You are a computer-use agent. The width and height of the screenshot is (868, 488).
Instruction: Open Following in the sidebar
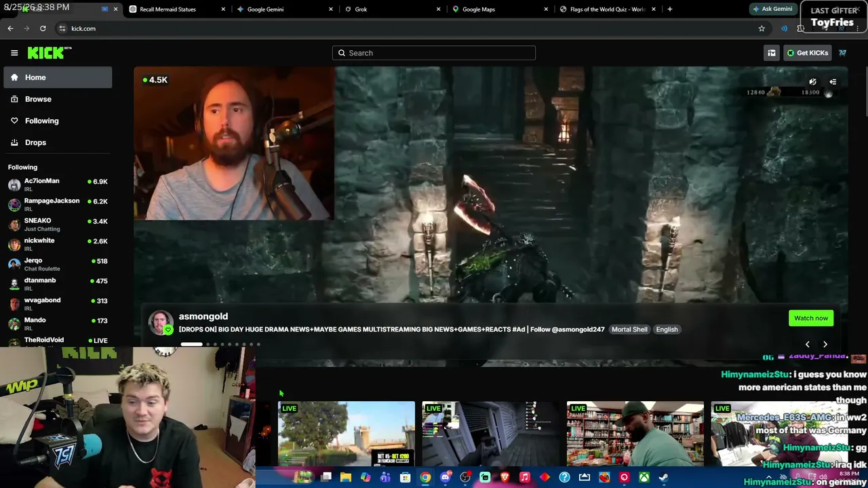click(x=58, y=121)
